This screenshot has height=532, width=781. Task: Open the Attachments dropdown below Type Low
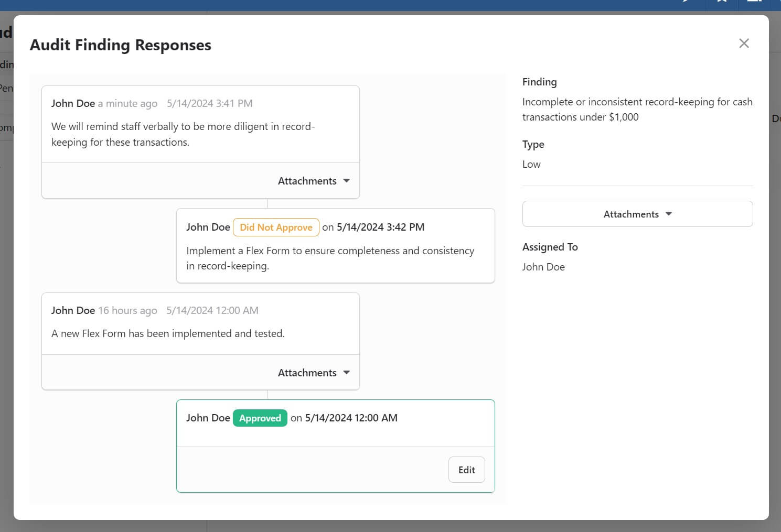[x=637, y=214]
